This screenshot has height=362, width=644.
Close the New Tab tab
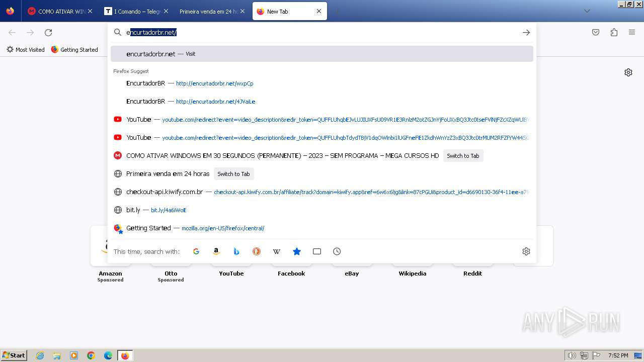pyautogui.click(x=319, y=11)
